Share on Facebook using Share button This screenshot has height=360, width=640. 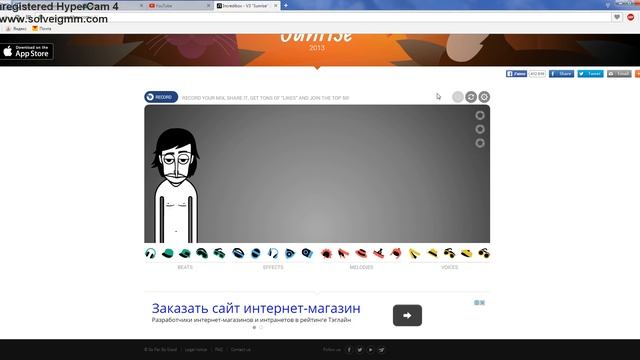562,73
